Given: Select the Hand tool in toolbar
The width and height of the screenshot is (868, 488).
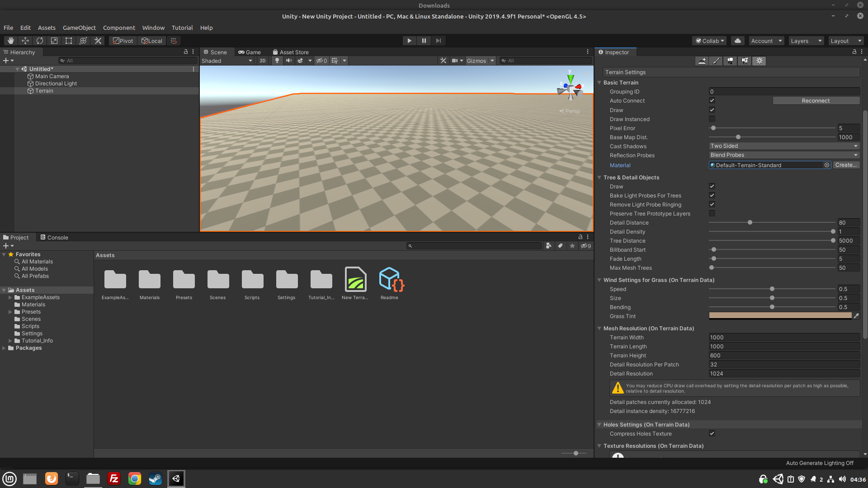Looking at the screenshot, I should point(11,41).
